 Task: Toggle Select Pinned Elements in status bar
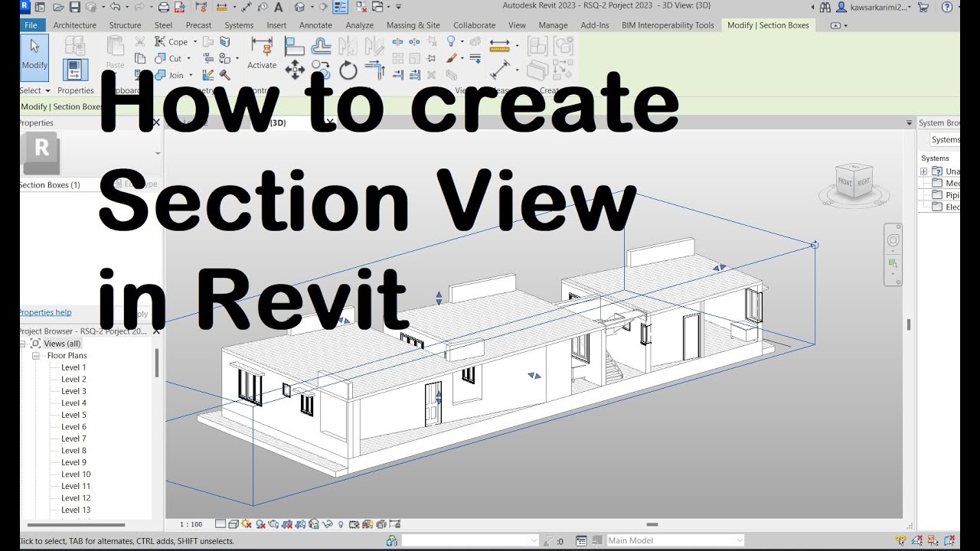933,540
